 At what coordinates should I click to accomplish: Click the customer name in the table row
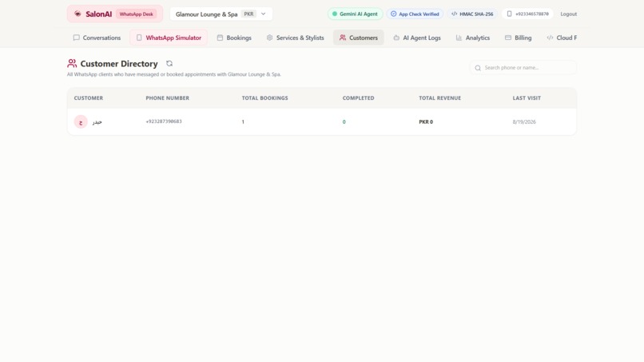(97, 121)
